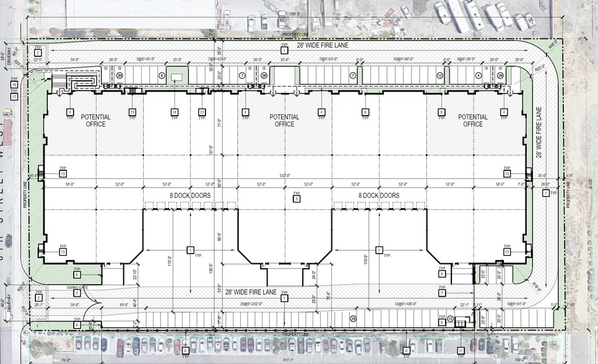The image size is (598, 364).
Task: Select keynote symbol 2 above the top-left driveway
Action: tap(38, 52)
